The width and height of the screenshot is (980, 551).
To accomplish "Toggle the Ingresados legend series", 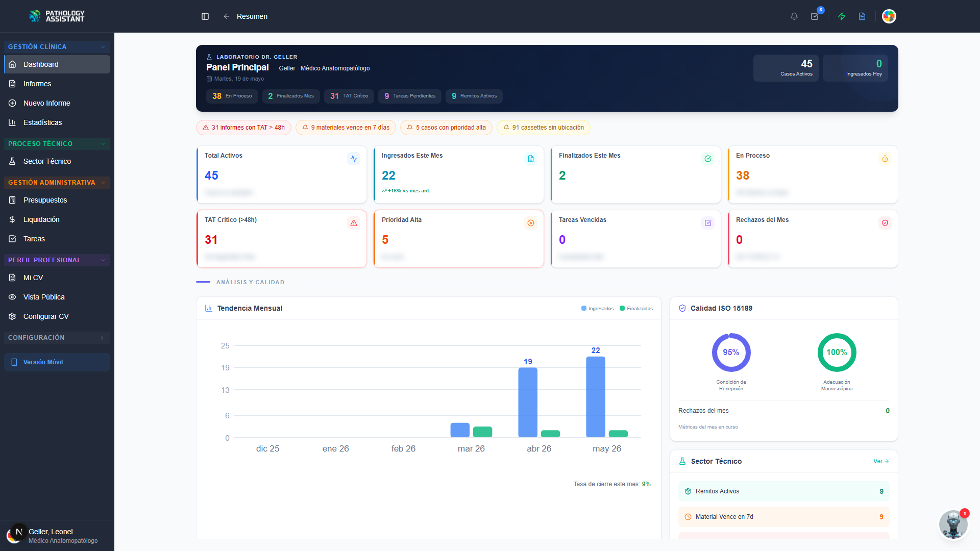I will [x=598, y=309].
